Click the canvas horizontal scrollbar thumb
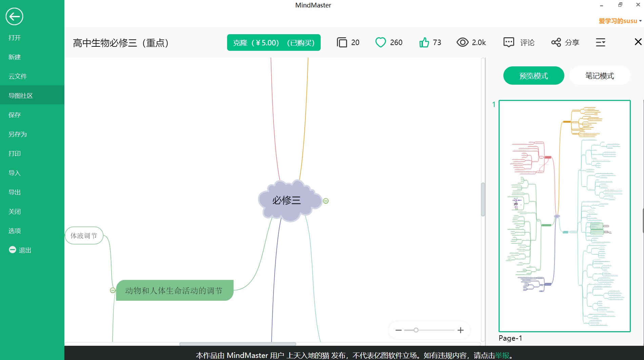The width and height of the screenshot is (644, 360). pos(238,344)
